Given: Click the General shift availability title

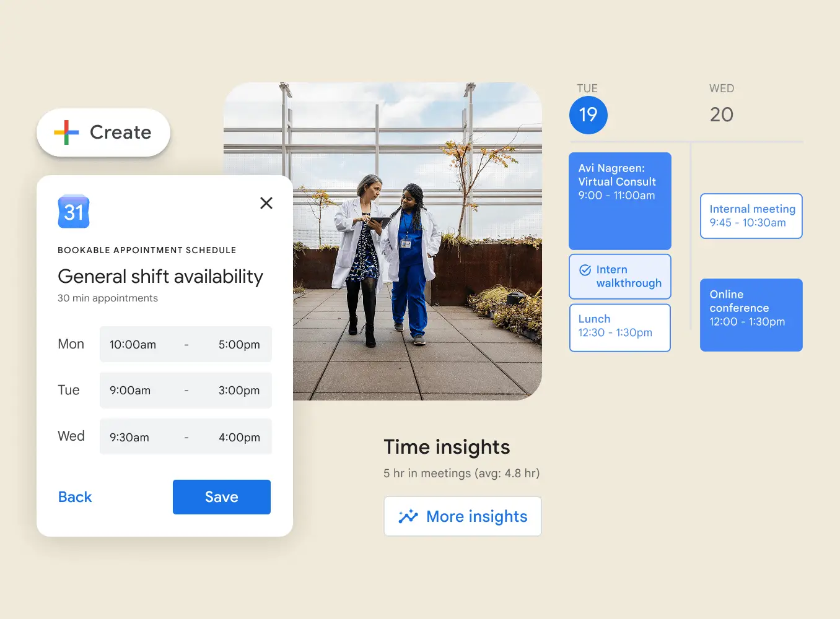Looking at the screenshot, I should [160, 276].
